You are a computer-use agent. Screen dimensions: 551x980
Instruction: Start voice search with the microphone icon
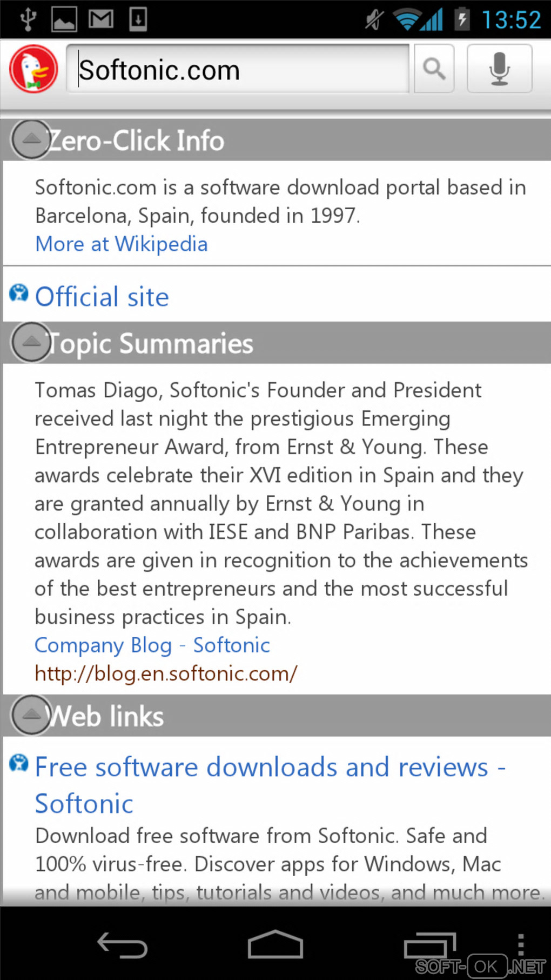tap(499, 69)
